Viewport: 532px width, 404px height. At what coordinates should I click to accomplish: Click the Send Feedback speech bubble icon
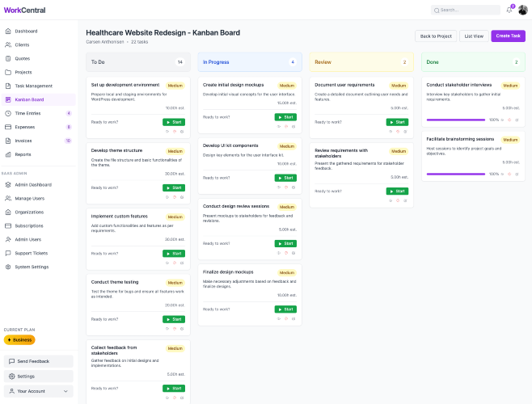point(11,361)
